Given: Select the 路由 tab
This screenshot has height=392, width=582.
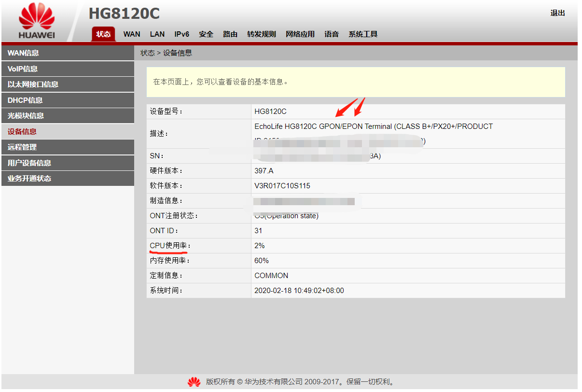Looking at the screenshot, I should [x=230, y=34].
